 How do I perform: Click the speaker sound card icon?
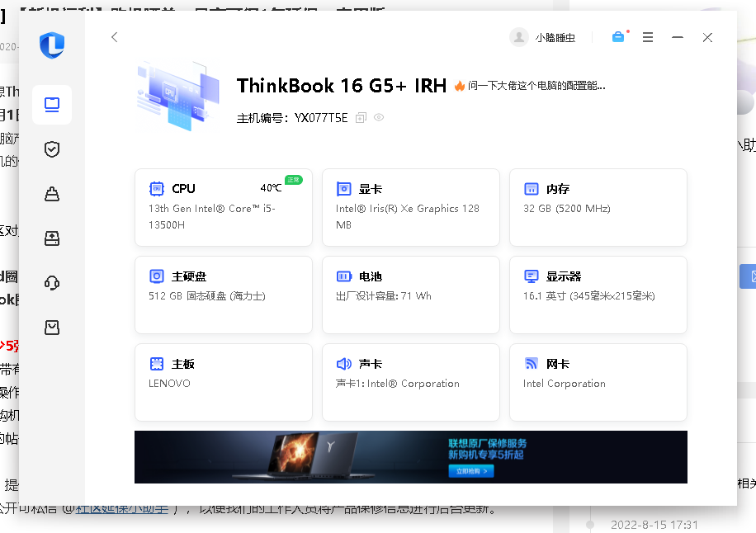pos(344,364)
